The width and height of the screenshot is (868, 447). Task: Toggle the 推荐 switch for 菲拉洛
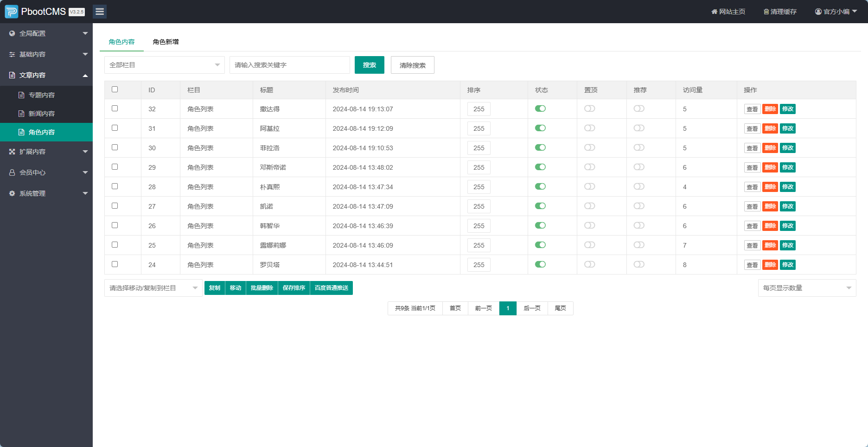point(639,147)
